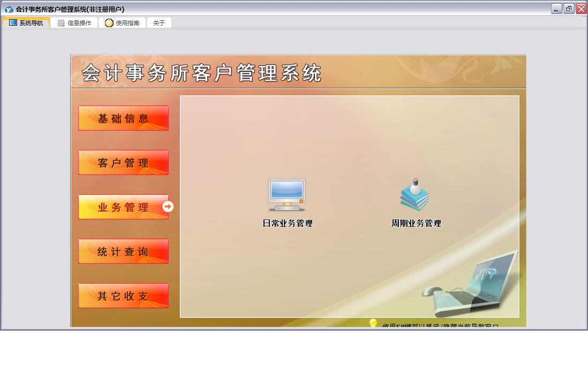Click the lightbulb tip icon at bottom

point(373,323)
